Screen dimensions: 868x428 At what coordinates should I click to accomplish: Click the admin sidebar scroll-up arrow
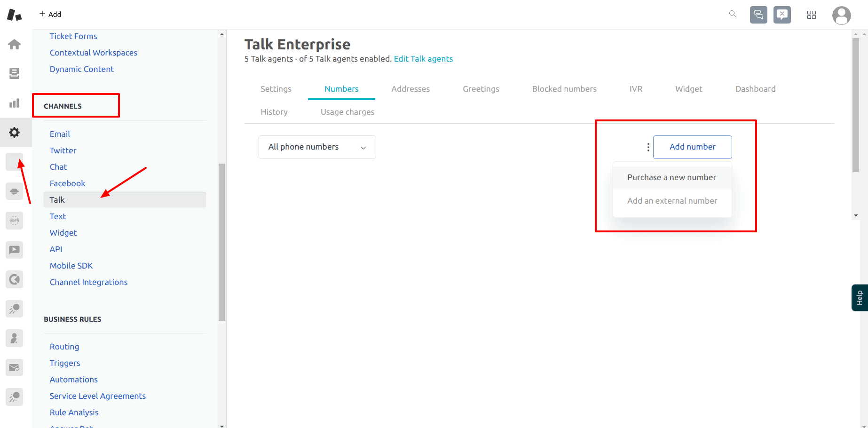coord(222,34)
